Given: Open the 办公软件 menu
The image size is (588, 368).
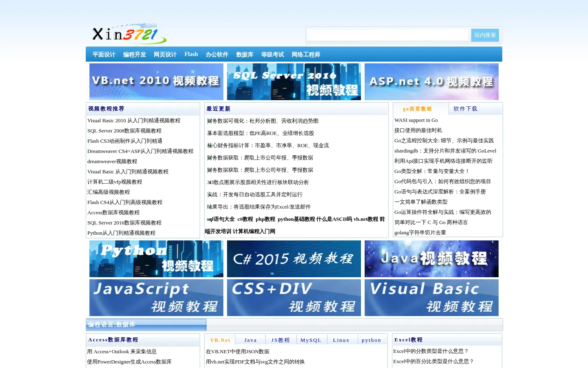Looking at the screenshot, I should tap(217, 54).
